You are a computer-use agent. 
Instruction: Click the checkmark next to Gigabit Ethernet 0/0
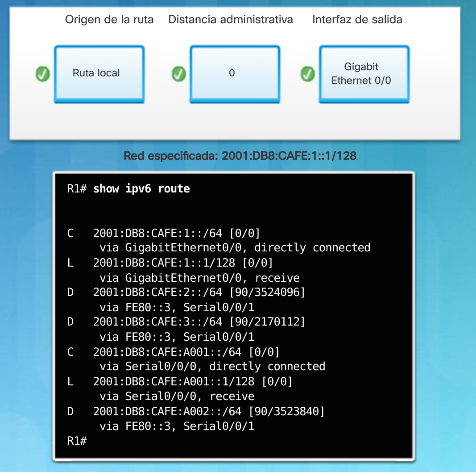[x=308, y=74]
